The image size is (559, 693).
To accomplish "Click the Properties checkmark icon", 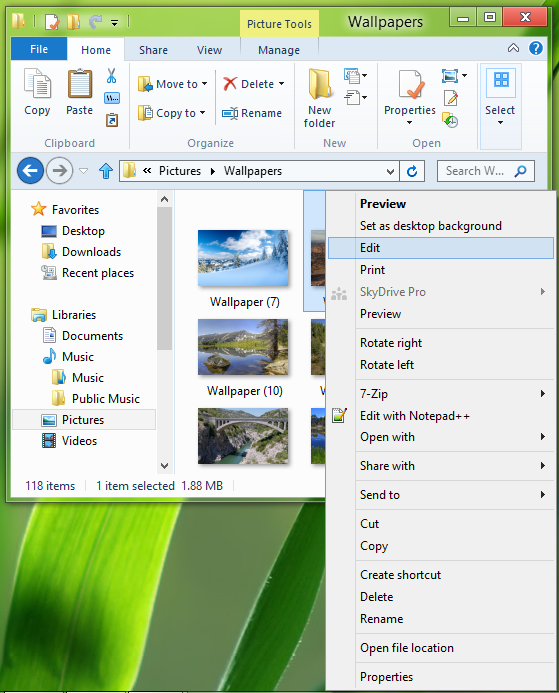I will click(x=411, y=84).
